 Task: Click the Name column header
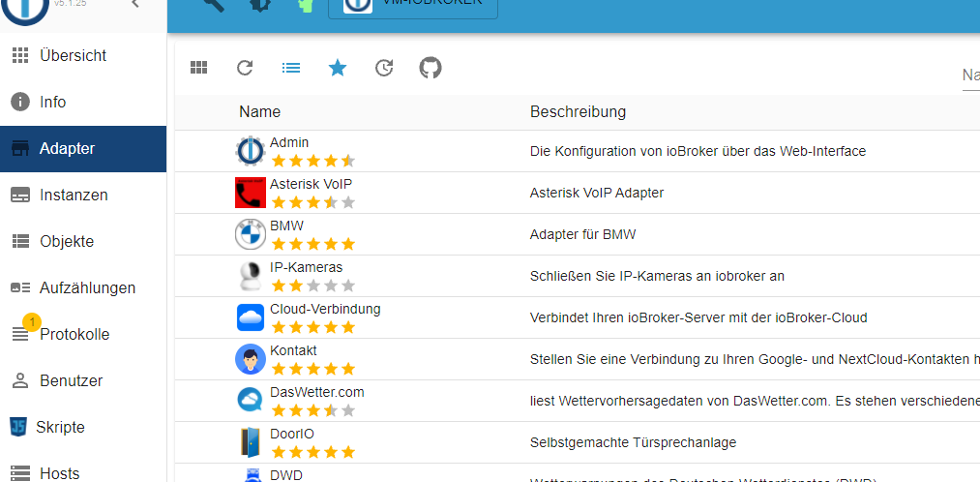click(x=259, y=112)
